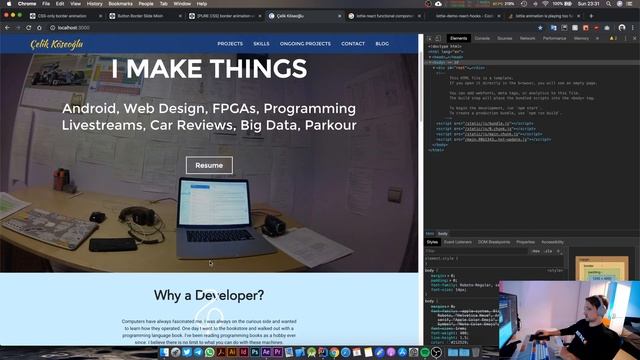Screen dimensions: 640x360
Task: Activate the DevTools inspect element picker
Action: click(x=430, y=38)
